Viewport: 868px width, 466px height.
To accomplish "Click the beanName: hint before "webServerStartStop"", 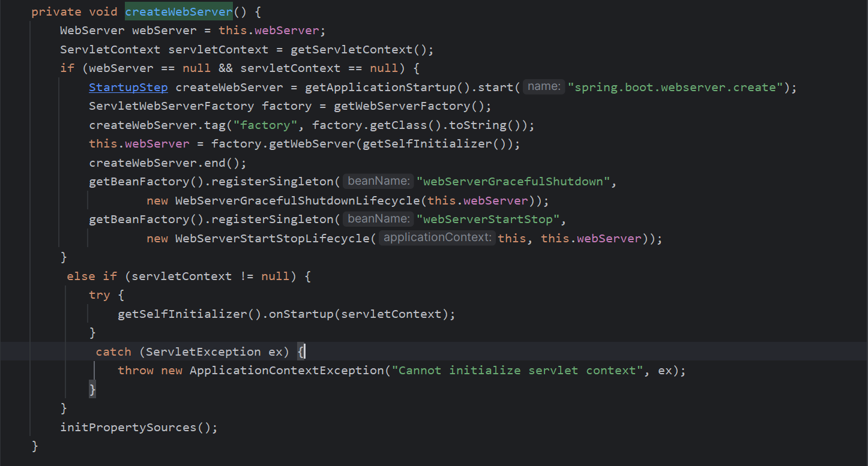I will coord(379,219).
